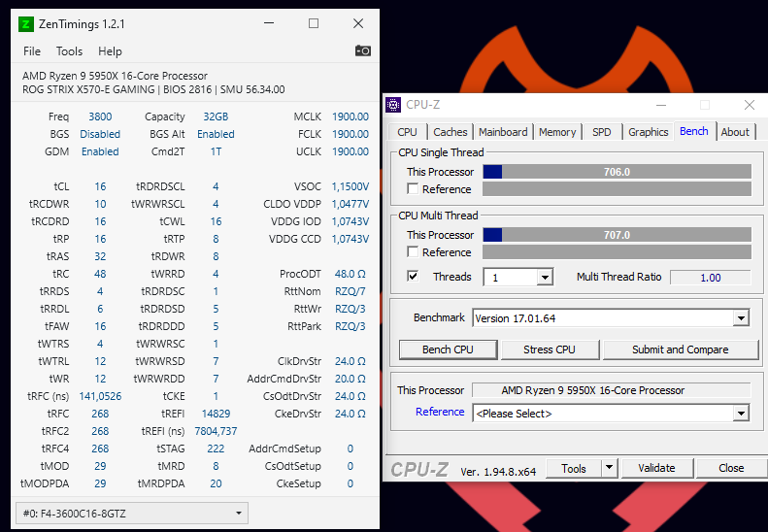Open the File menu in ZenTimings
The image size is (768, 532).
[x=32, y=51]
